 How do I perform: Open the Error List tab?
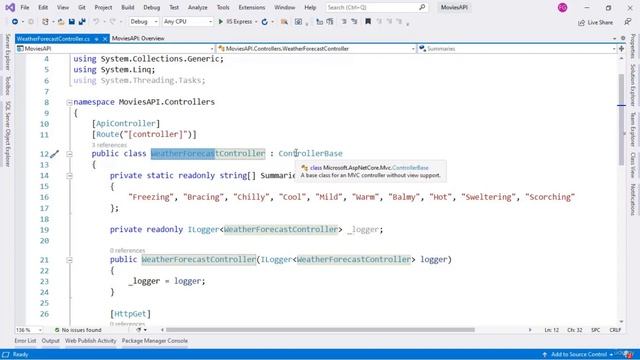(25, 340)
